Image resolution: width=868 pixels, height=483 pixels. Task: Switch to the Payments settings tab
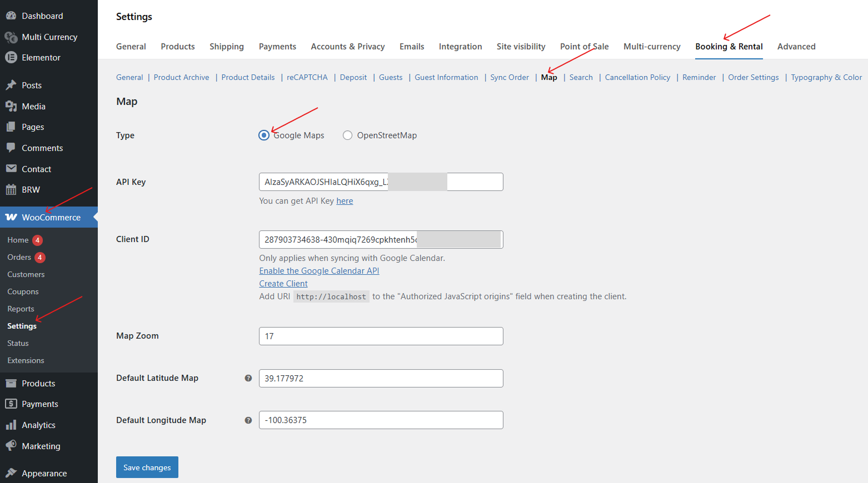pos(277,47)
